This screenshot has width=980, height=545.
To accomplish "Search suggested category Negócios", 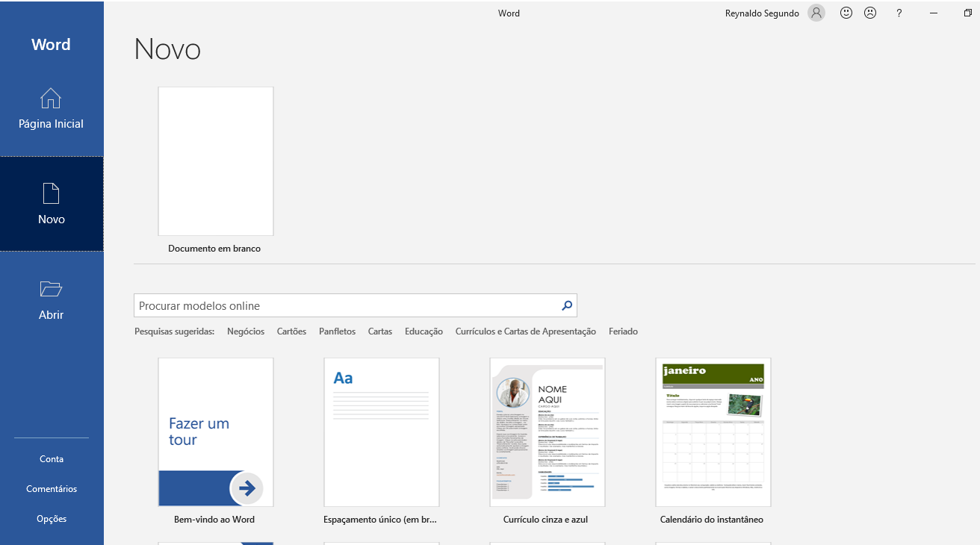I will click(x=246, y=331).
